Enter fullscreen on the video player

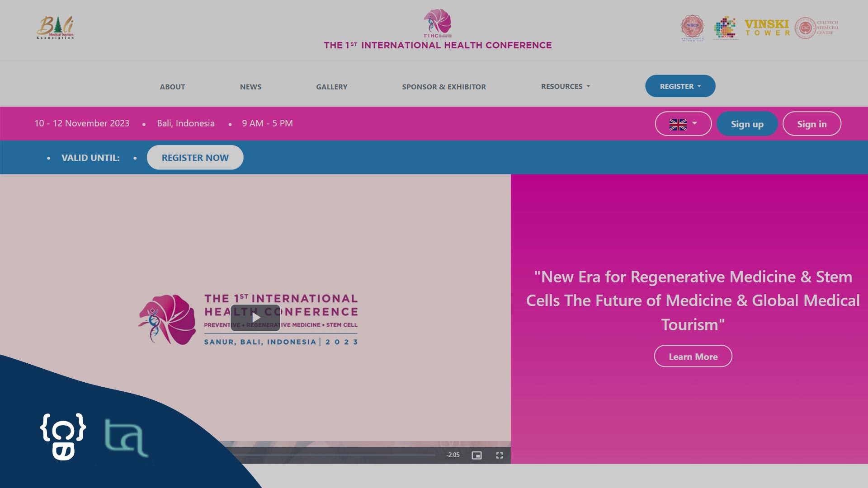(500, 455)
